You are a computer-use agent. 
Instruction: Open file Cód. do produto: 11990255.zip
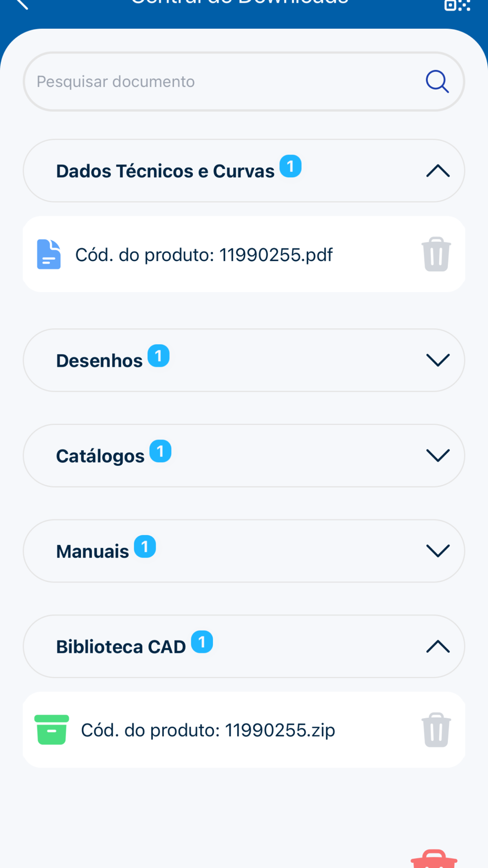pyautogui.click(x=208, y=730)
